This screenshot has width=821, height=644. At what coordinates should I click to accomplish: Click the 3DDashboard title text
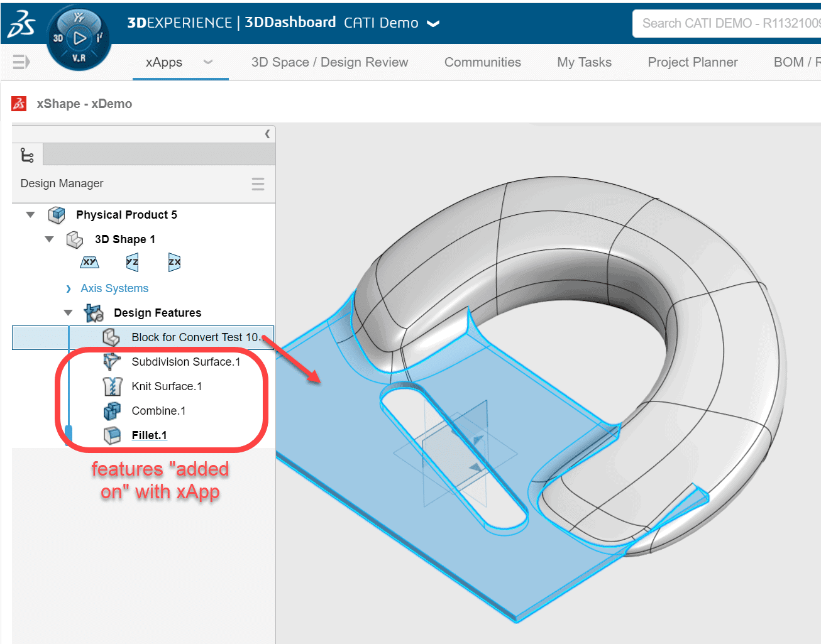tap(290, 23)
